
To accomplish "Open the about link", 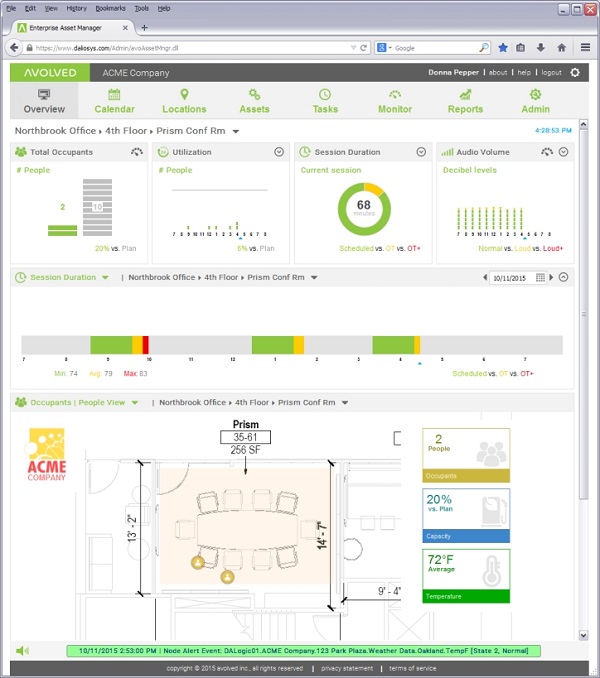I will [498, 73].
